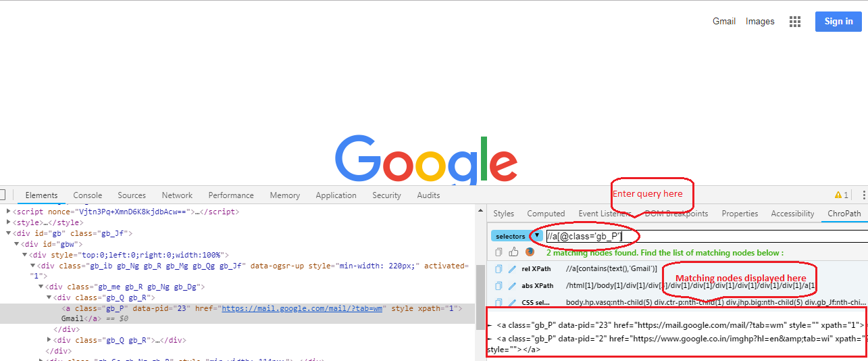Click the blue Sign in button
Image resolution: width=868 pixels, height=361 pixels.
tap(838, 22)
